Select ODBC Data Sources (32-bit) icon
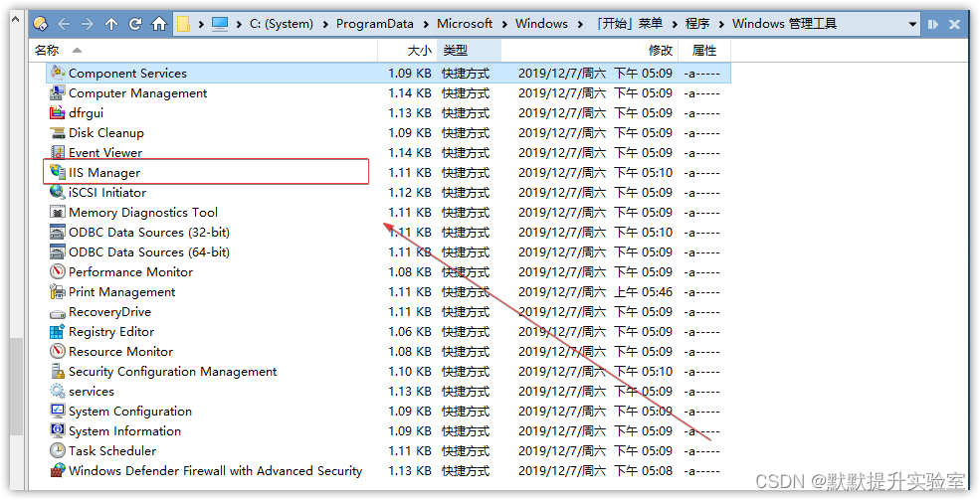The height and width of the screenshot is (500, 980). tap(58, 233)
